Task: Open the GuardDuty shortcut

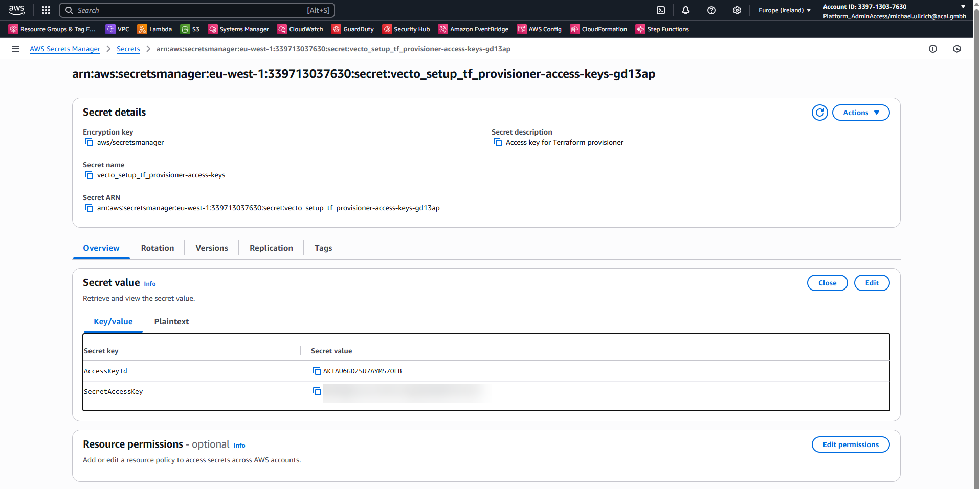Action: tap(353, 29)
